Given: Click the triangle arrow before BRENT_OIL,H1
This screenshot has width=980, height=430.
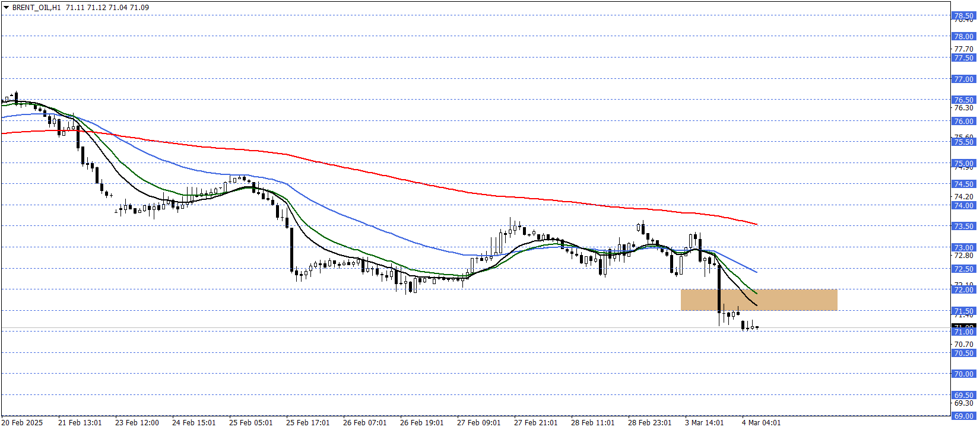Looking at the screenshot, I should click(x=7, y=8).
